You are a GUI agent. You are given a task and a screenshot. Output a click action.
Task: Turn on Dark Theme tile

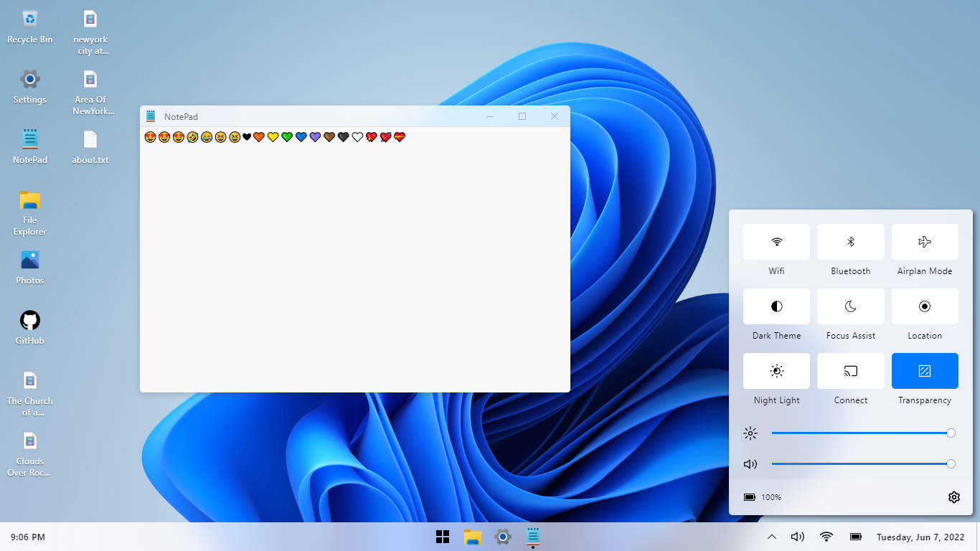[776, 306]
